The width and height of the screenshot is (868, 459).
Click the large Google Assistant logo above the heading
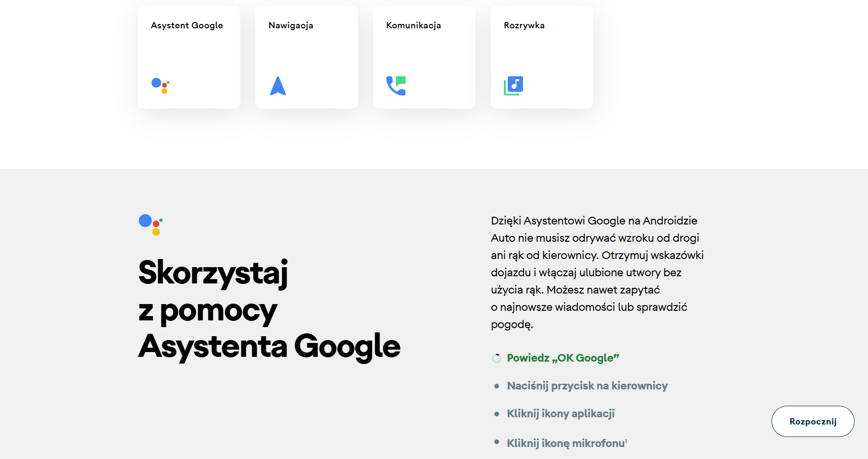point(151,225)
